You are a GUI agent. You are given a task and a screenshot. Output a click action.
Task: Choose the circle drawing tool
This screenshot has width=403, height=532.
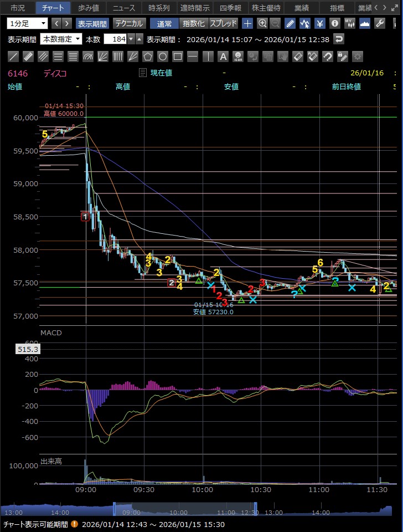(162, 57)
